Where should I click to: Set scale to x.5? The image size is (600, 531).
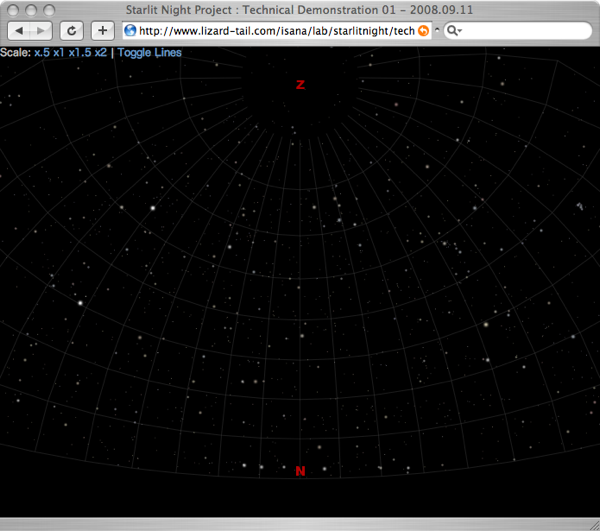(x=42, y=52)
